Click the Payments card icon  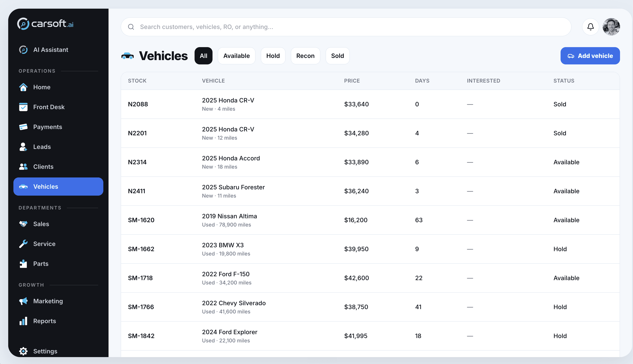(23, 127)
